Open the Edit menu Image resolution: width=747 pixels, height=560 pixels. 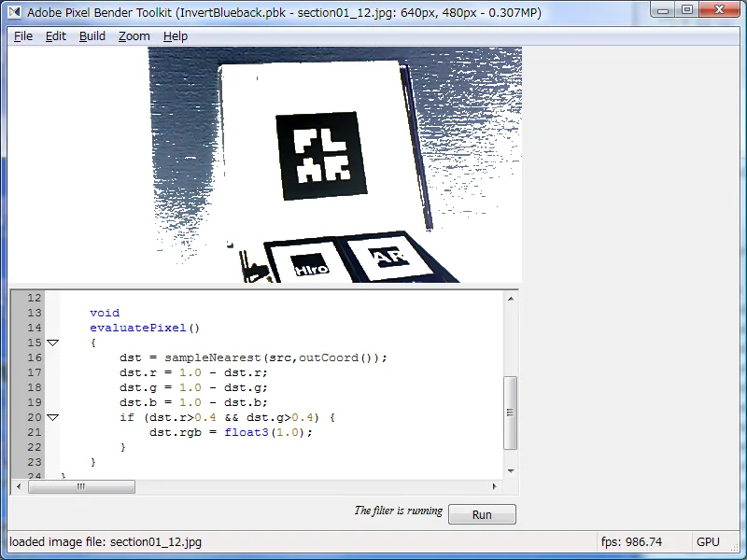(x=56, y=36)
